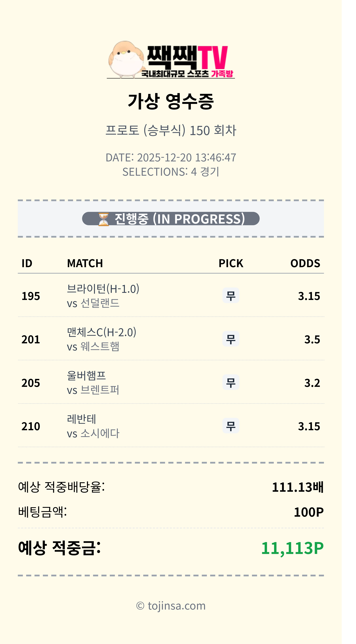Click the ID column header
The image size is (356, 644).
27,263
